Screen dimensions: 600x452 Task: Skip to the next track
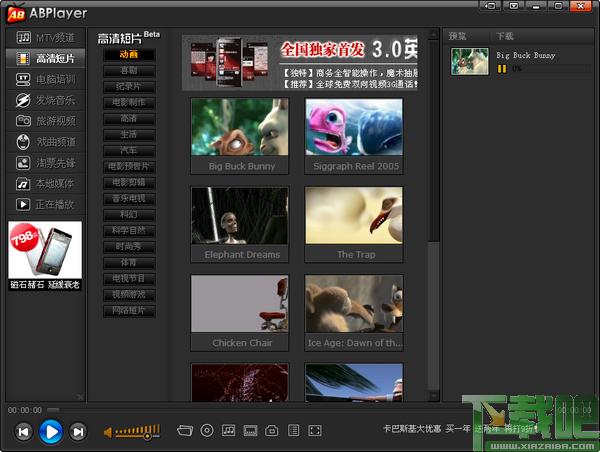point(78,432)
